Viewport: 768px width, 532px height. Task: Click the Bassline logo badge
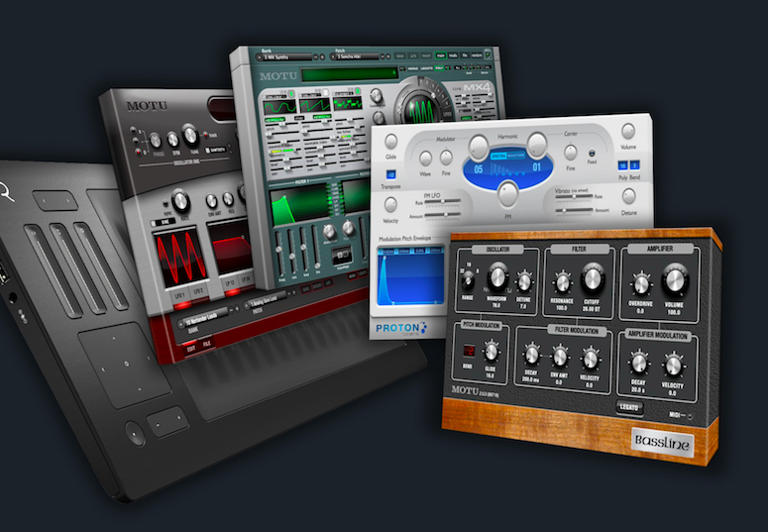click(661, 442)
